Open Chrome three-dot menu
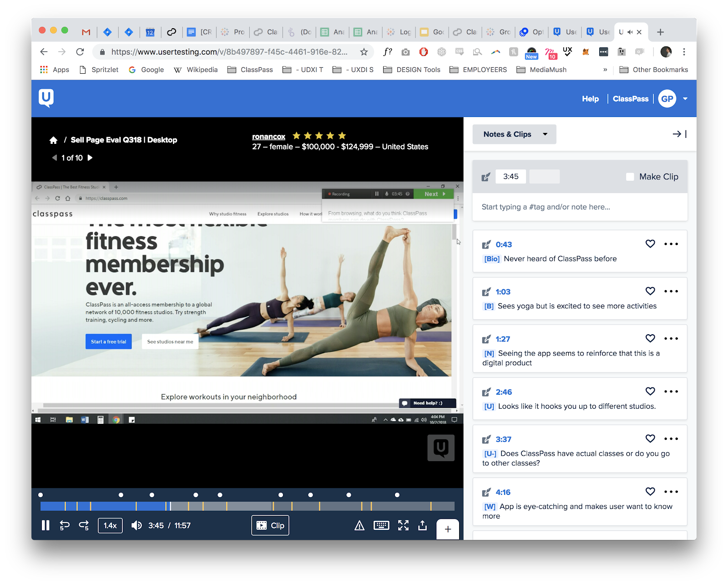 pos(684,52)
